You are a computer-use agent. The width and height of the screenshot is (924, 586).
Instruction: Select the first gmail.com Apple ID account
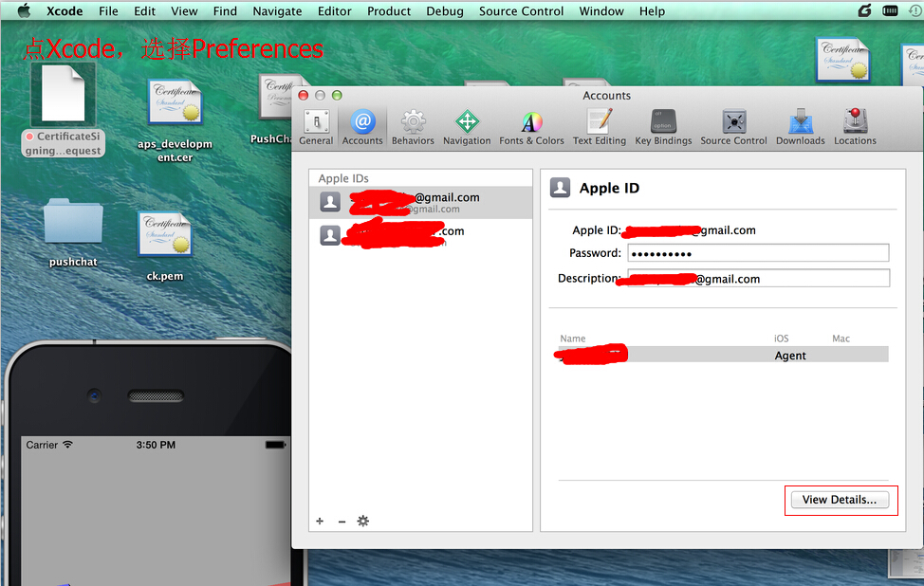pyautogui.click(x=421, y=203)
